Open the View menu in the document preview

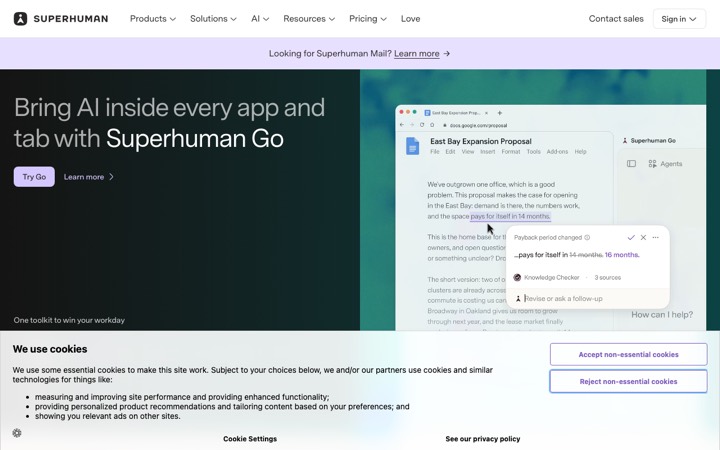(x=468, y=152)
